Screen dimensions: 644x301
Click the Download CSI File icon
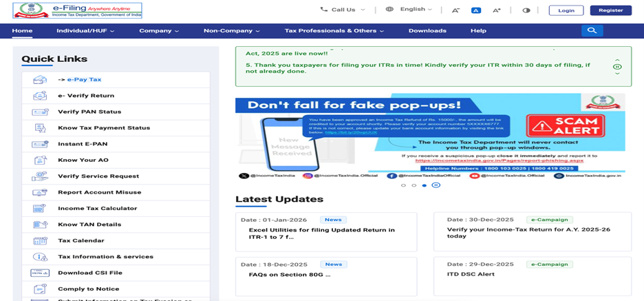pos(40,273)
